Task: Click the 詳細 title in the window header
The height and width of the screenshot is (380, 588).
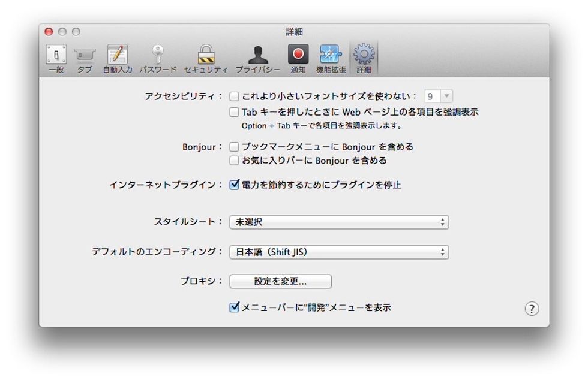Action: [x=293, y=31]
